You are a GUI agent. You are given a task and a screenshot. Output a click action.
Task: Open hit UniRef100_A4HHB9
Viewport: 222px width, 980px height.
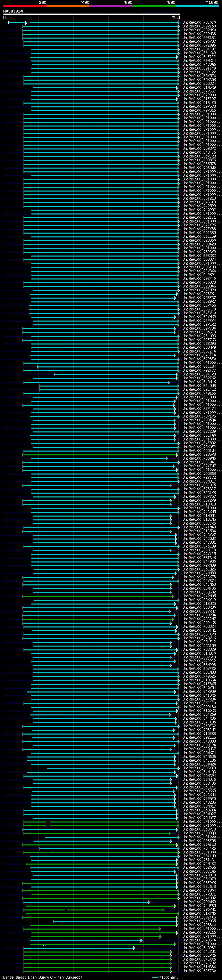(x=199, y=573)
